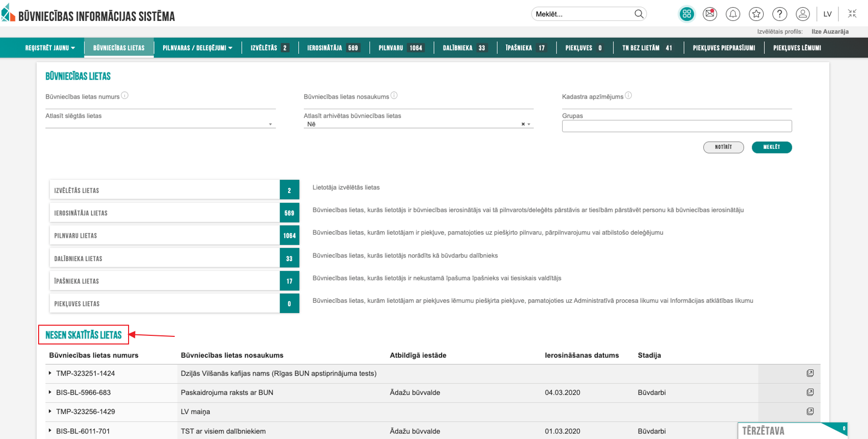The width and height of the screenshot is (868, 439).
Task: Open TN bez lietām tab
Action: click(x=647, y=48)
